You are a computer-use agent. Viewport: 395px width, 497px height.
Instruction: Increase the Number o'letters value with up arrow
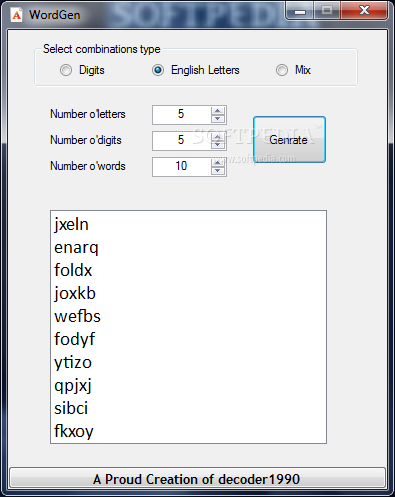[218, 111]
